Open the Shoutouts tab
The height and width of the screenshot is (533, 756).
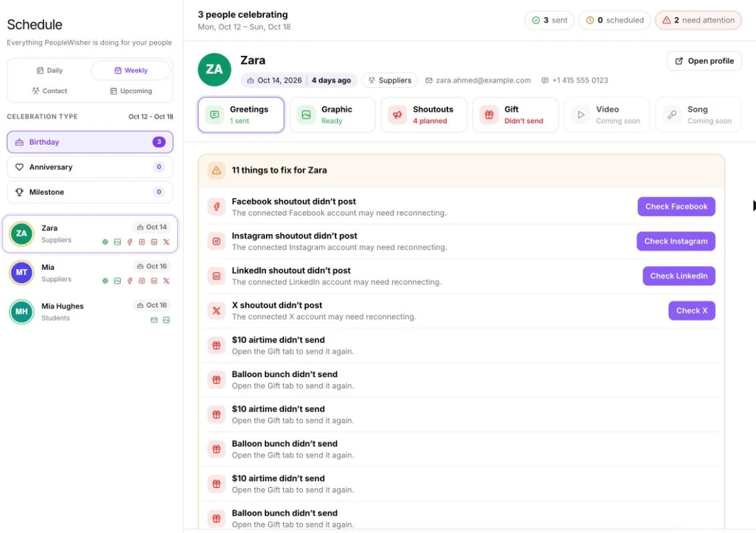[424, 115]
